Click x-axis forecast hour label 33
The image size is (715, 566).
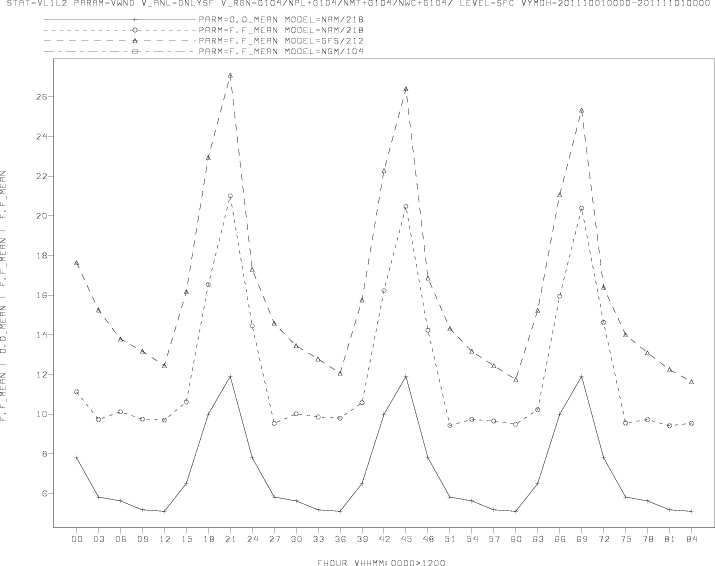tap(318, 539)
